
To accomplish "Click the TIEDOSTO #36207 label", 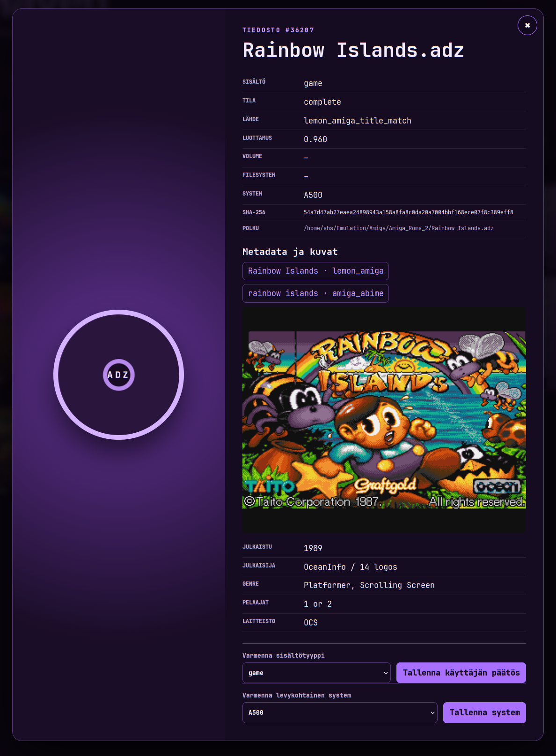I will tap(278, 30).
